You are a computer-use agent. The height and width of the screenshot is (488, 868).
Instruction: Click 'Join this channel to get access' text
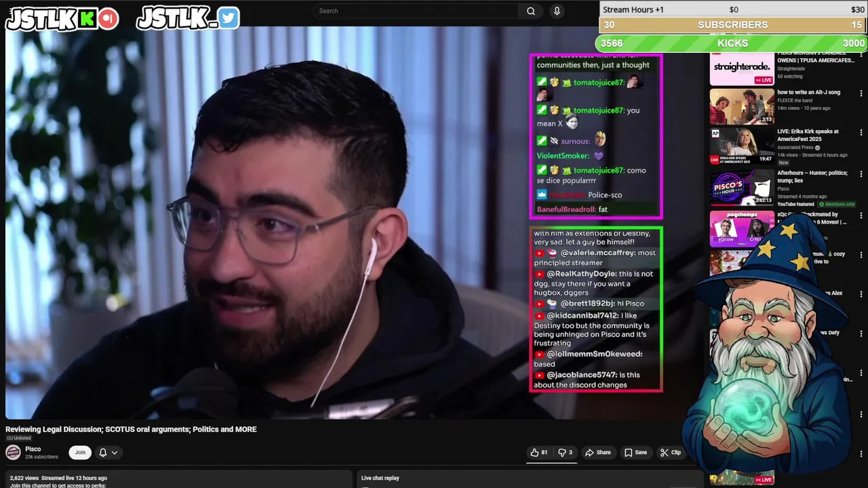(58, 485)
